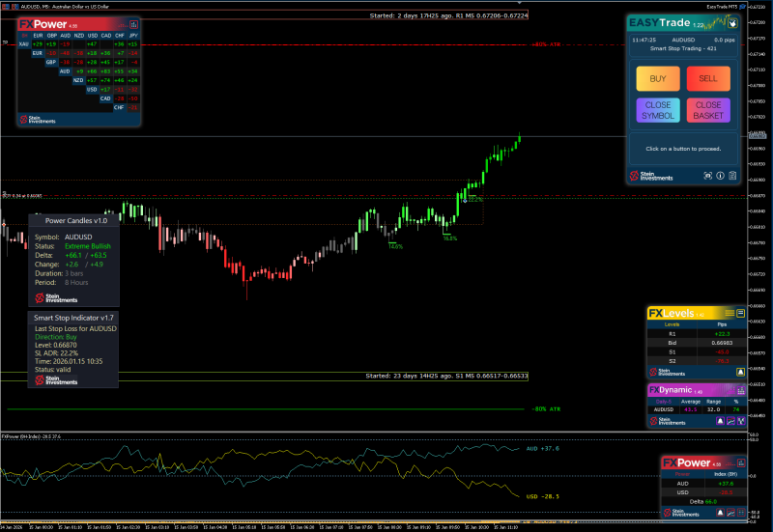Toggle the mouse-click icon in EASY Trade header
Viewport: 773px width, 532px height.
[x=733, y=22]
